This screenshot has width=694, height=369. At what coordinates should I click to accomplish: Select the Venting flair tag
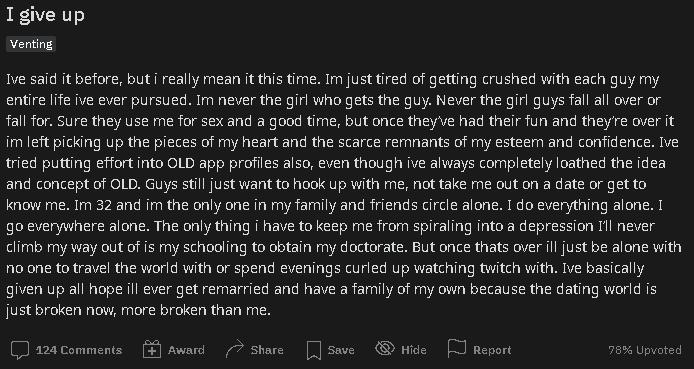[x=31, y=44]
